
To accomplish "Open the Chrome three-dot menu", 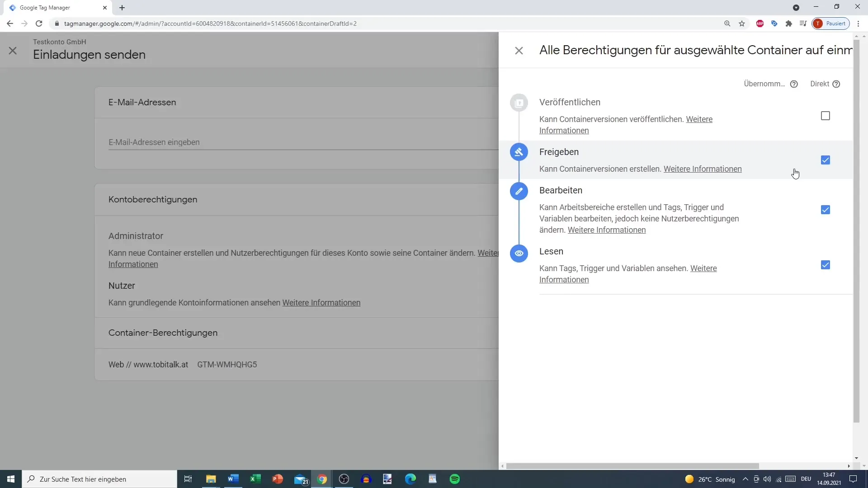I will pyautogui.click(x=859, y=23).
